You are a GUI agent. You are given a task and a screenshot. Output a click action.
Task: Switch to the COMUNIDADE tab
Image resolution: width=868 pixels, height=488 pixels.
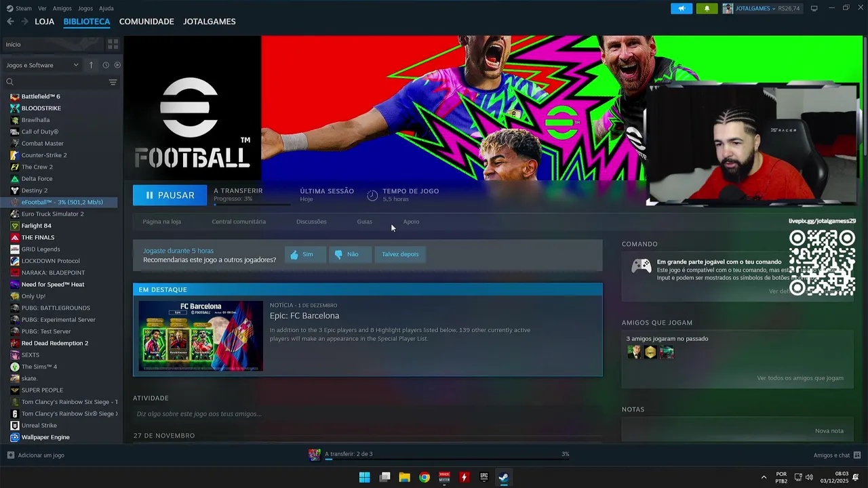click(x=146, y=22)
